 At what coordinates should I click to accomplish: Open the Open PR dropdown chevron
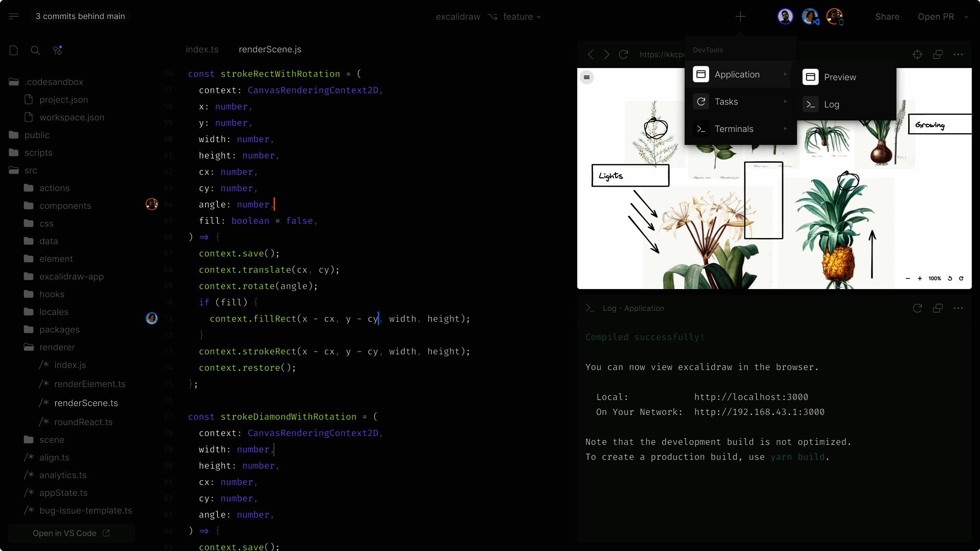tap(966, 17)
